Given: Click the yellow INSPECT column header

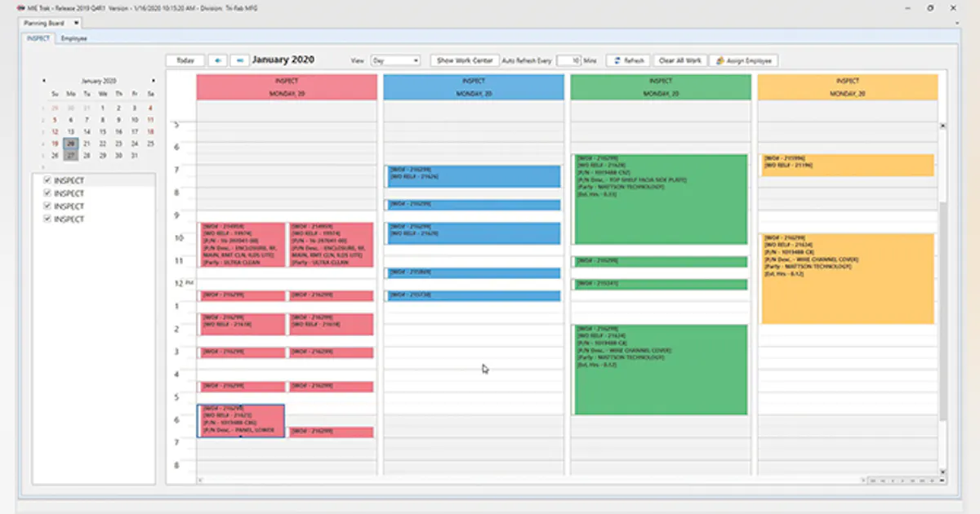Looking at the screenshot, I should (x=848, y=87).
